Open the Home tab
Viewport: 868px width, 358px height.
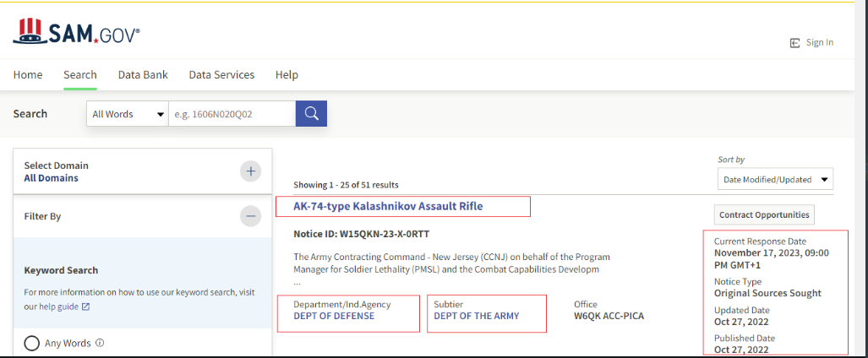click(x=28, y=74)
